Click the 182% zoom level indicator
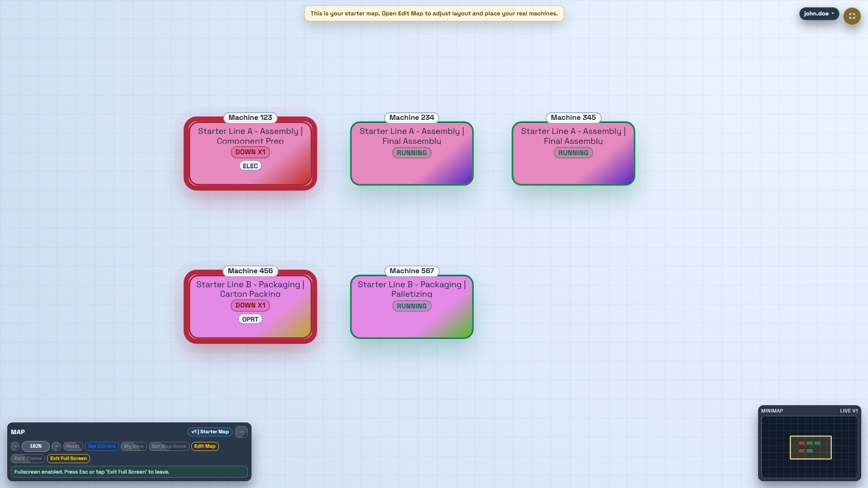 [35, 446]
